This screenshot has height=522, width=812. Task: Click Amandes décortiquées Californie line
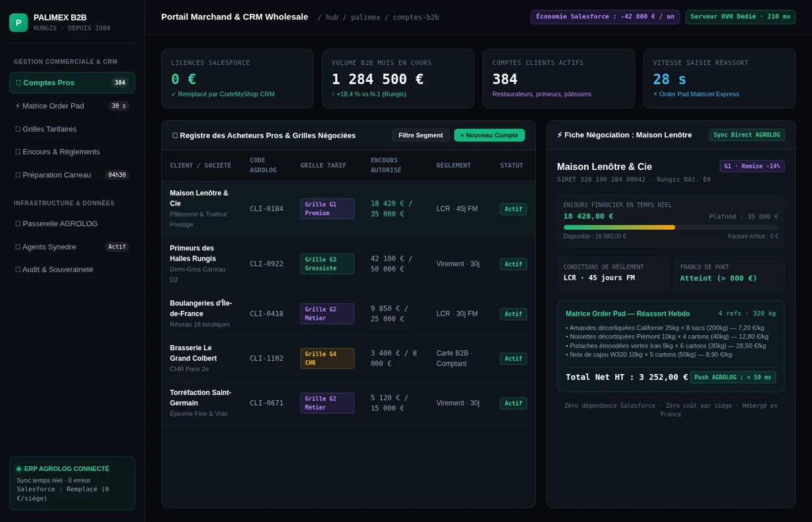[665, 328]
